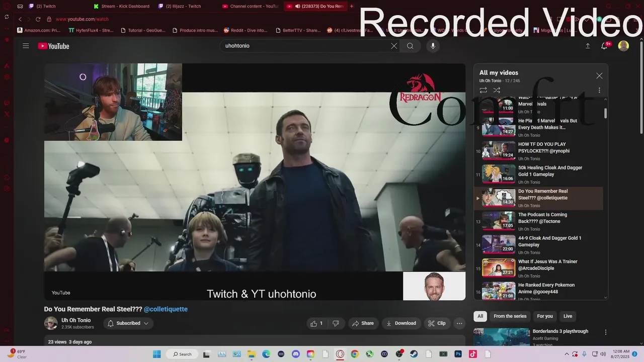Toggle shuffle playlist in playlist panel
This screenshot has height=362, width=644.
point(497,90)
